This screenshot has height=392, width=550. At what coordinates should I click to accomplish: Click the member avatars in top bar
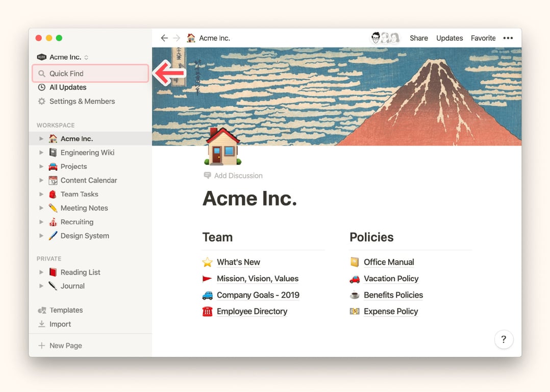pyautogui.click(x=385, y=38)
